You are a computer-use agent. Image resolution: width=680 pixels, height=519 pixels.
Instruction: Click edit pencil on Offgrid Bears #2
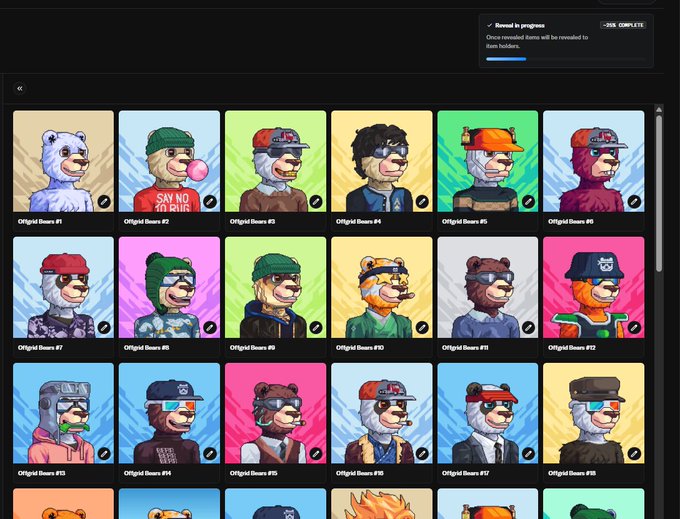(210, 201)
